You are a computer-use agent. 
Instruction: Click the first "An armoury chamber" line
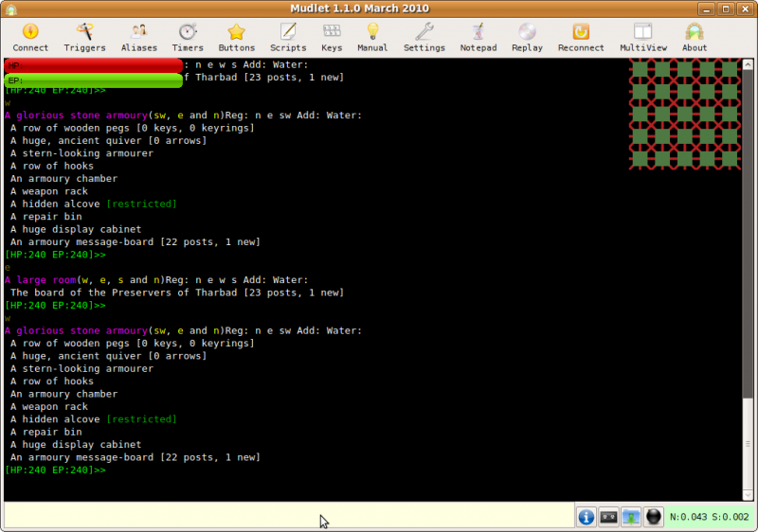(x=63, y=179)
